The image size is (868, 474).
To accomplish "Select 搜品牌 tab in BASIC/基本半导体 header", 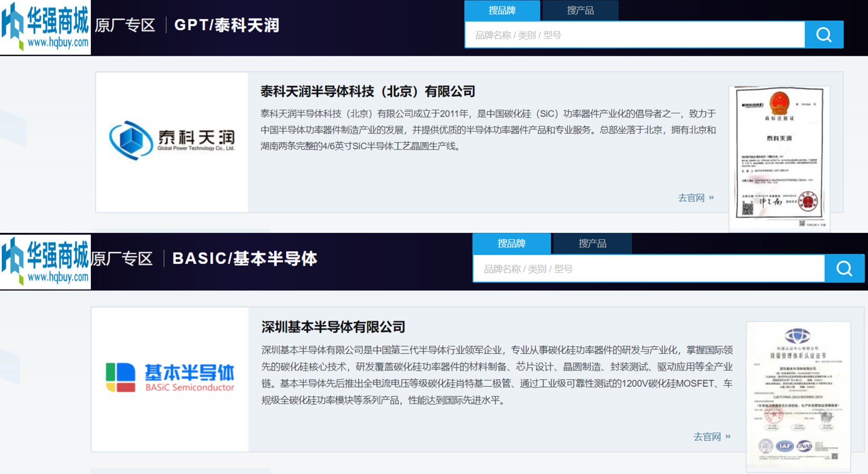I will coord(511,243).
